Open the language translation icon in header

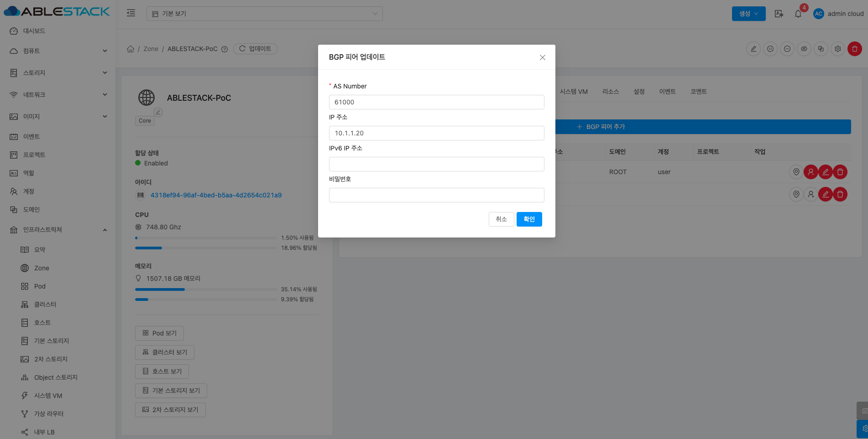(779, 14)
